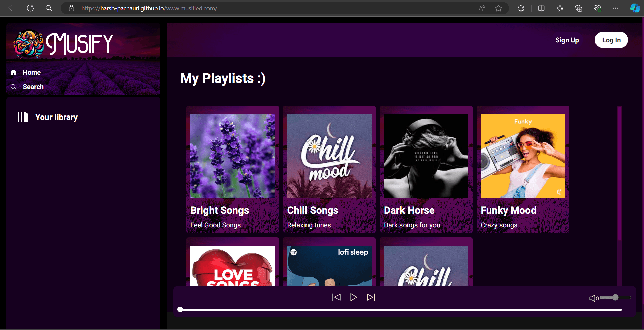The height and width of the screenshot is (330, 644).
Task: Open browser Extensions puzzle icon
Action: pyautogui.click(x=521, y=8)
